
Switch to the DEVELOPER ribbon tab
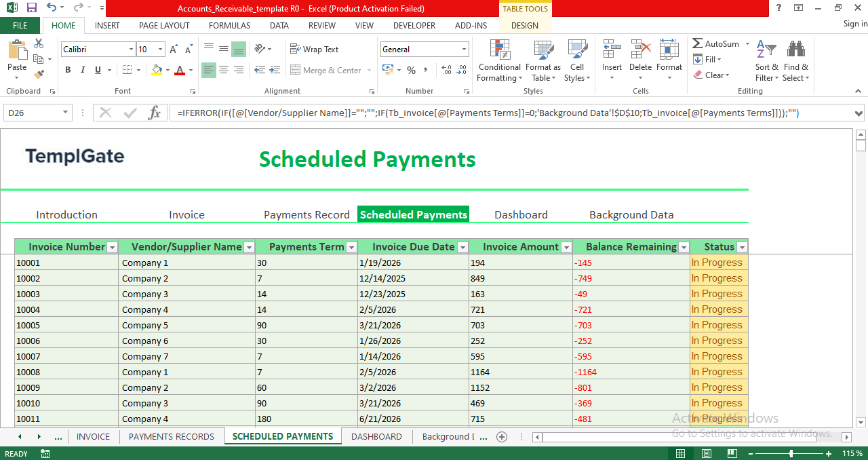414,26
